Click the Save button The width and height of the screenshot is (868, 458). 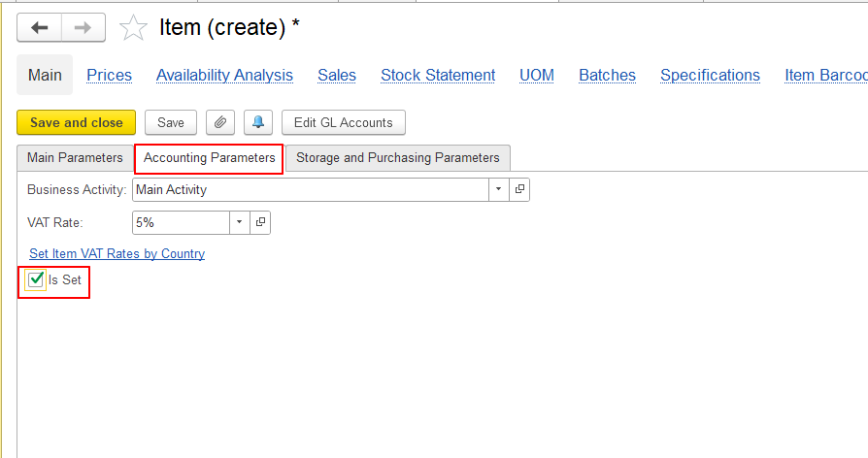(x=171, y=122)
